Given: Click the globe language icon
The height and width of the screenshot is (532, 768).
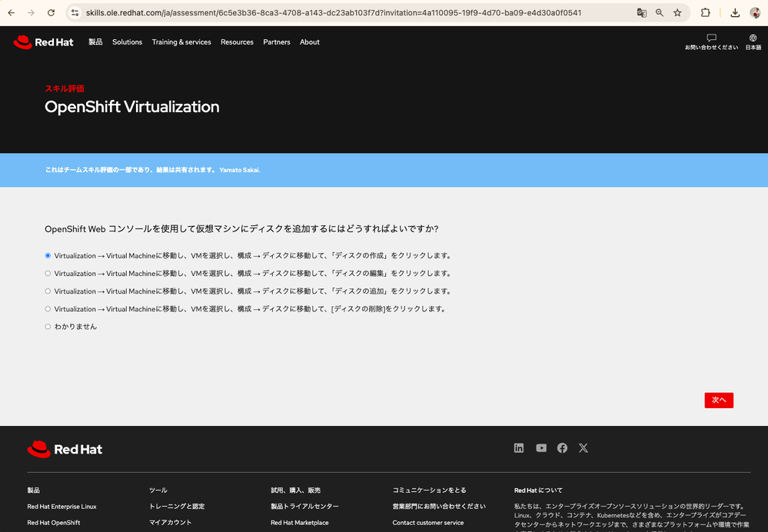Looking at the screenshot, I should (x=753, y=38).
